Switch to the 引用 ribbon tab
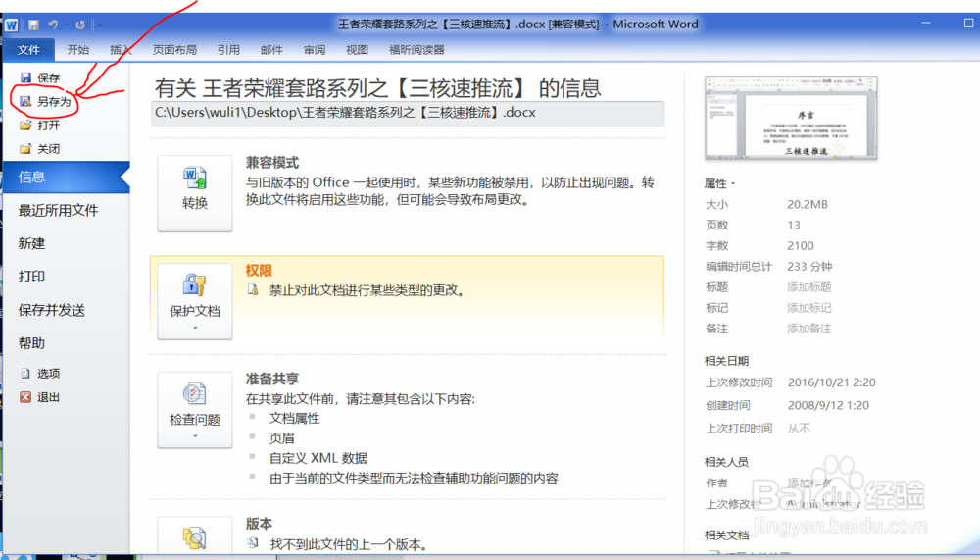Screen dimensions: 980x560 [228, 50]
